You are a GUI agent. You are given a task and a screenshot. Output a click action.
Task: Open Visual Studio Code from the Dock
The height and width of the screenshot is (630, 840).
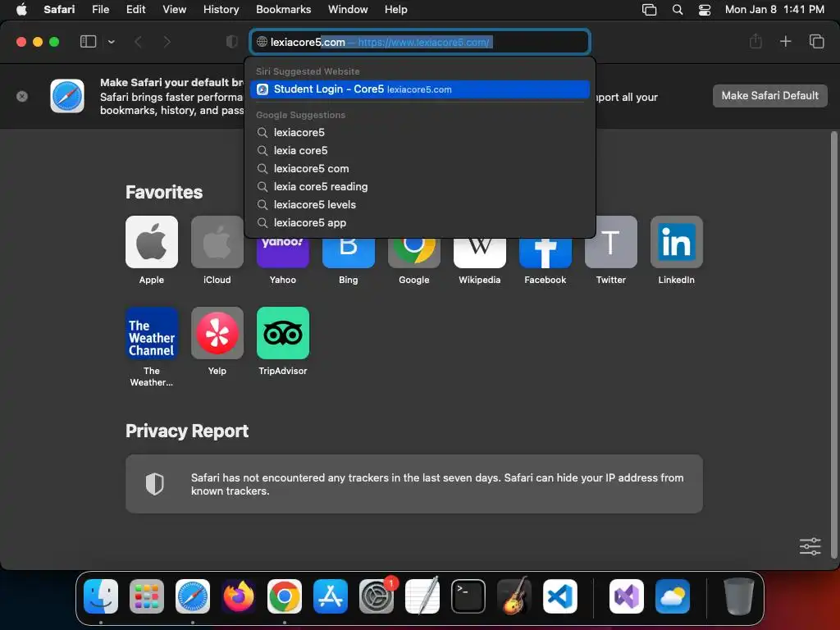pos(559,596)
